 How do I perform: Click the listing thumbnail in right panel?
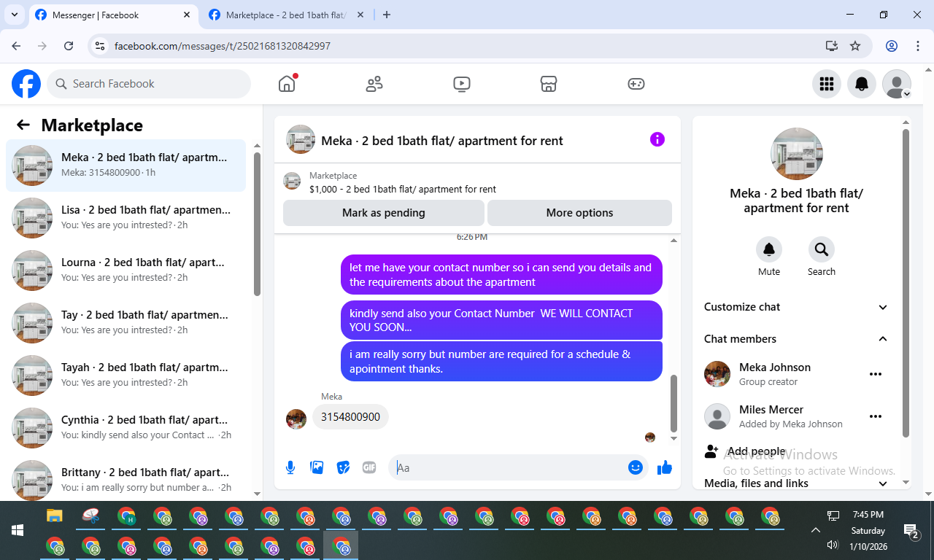(x=797, y=154)
